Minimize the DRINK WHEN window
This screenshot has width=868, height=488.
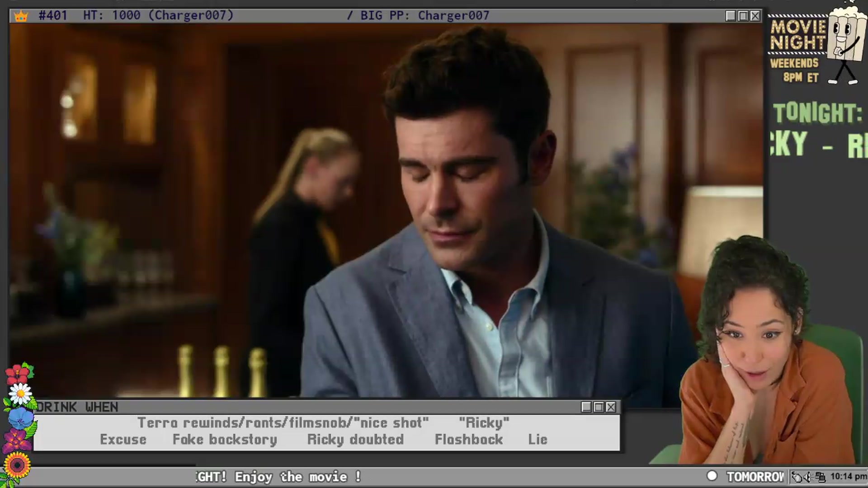586,407
